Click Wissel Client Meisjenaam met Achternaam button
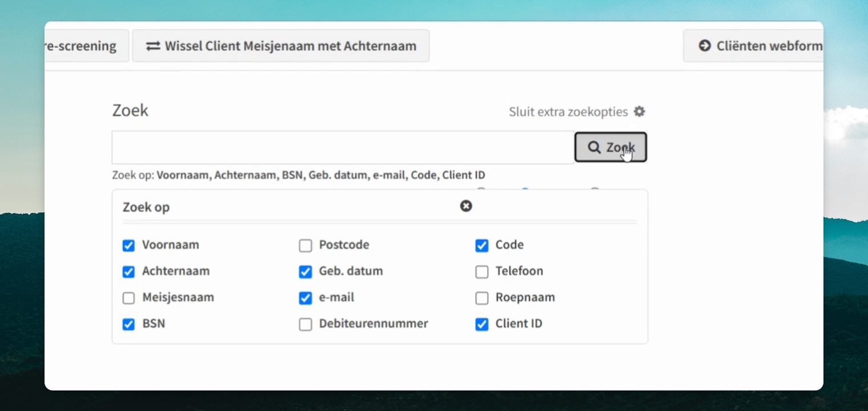Screen dimensions: 868x411 click(x=281, y=46)
